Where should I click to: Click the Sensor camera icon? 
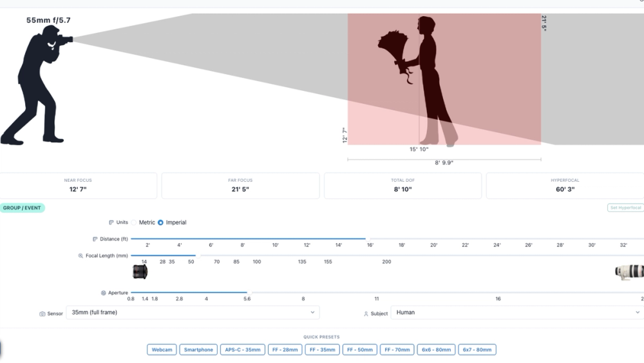(x=43, y=313)
